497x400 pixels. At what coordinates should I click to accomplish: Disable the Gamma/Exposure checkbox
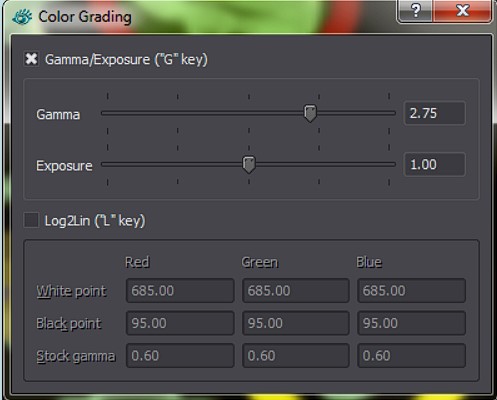click(31, 59)
